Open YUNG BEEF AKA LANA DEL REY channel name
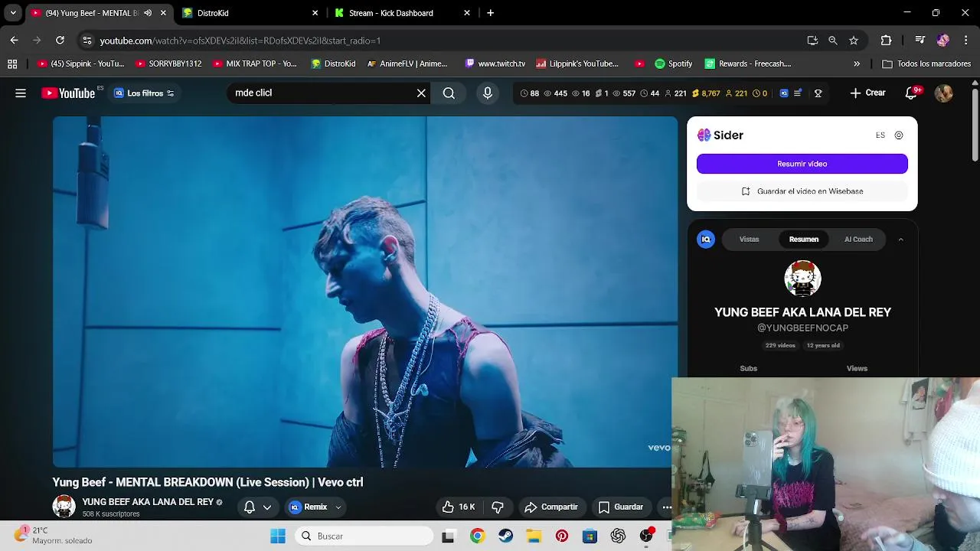980x551 pixels. 148,502
